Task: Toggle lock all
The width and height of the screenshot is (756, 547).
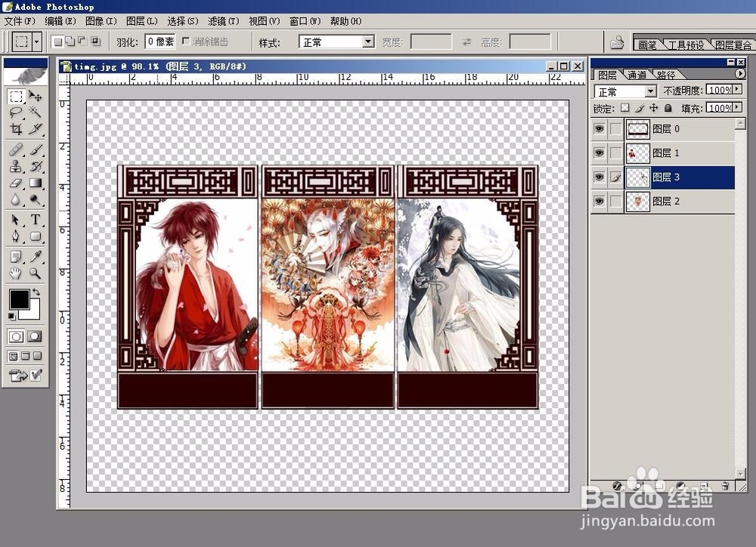Action: pos(668,108)
